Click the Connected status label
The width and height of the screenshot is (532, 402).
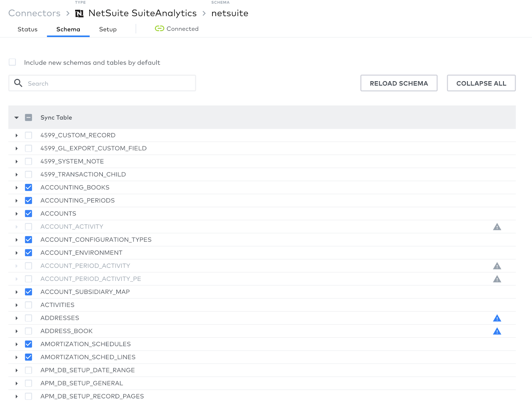[x=182, y=29]
